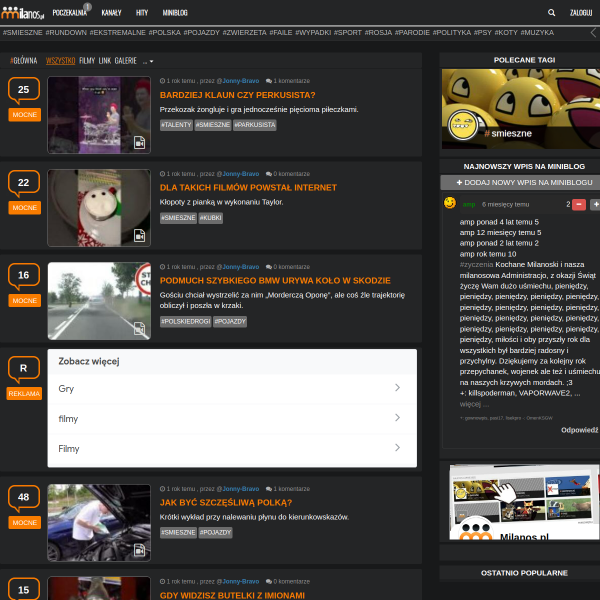Click comments icon on klaun post
Screen dimensions: 600x600
(x=269, y=81)
